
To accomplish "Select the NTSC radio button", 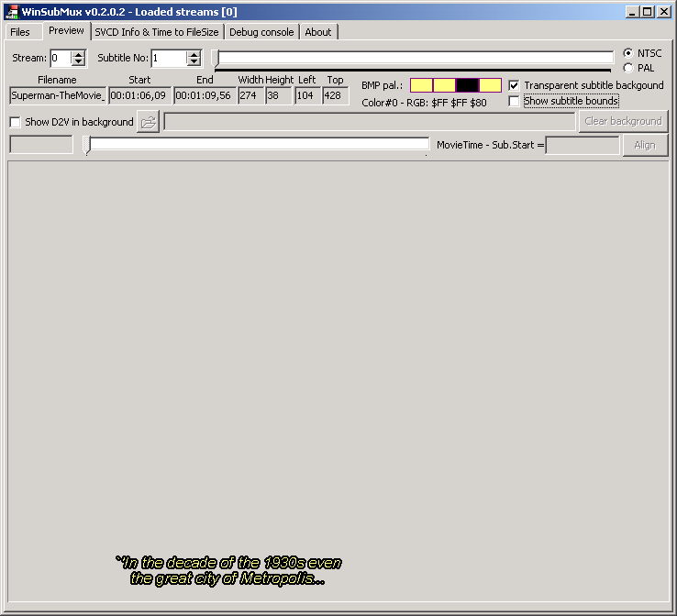I will (628, 53).
